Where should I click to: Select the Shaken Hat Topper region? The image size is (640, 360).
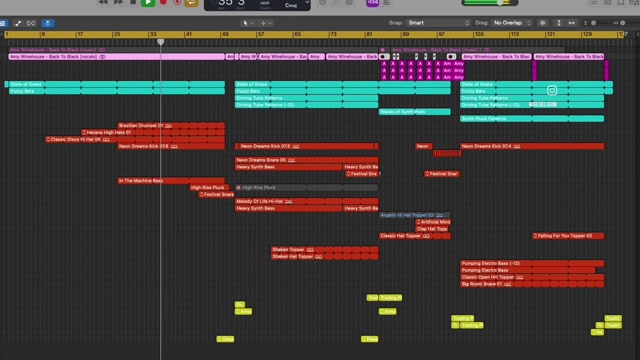tap(325, 256)
